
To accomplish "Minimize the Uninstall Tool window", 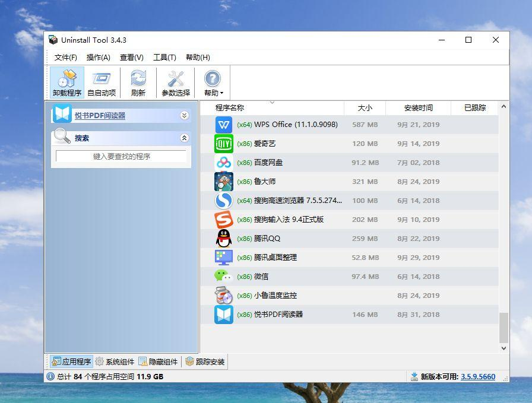I will tap(441, 40).
